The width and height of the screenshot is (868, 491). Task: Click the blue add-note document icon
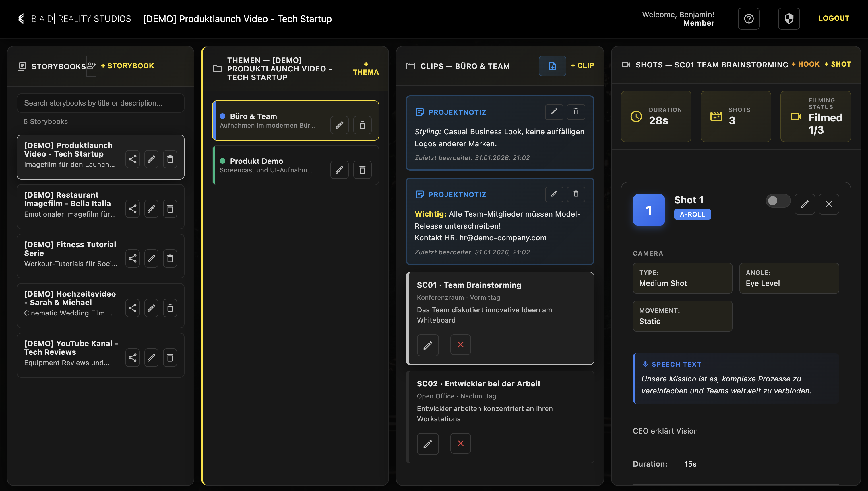pyautogui.click(x=552, y=66)
